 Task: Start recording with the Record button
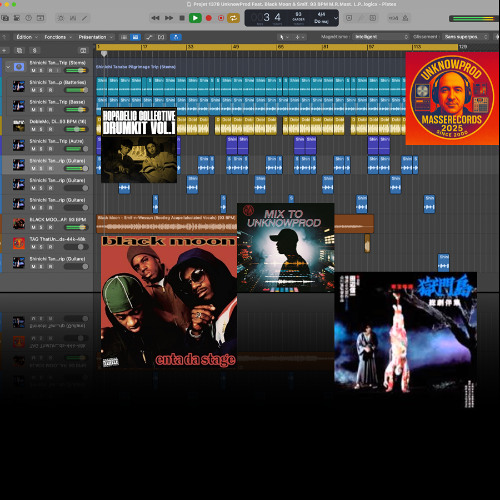coord(209,18)
